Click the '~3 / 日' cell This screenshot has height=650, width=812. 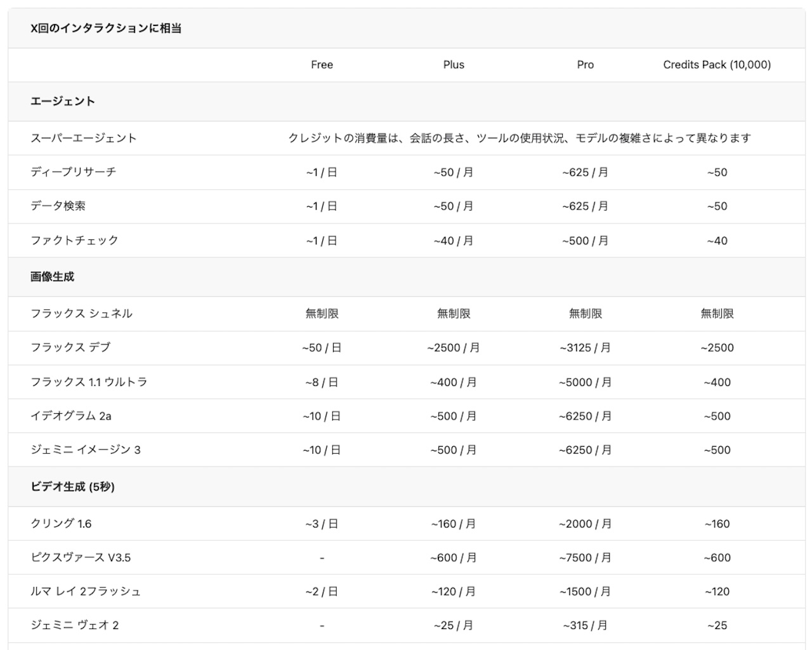click(x=322, y=524)
